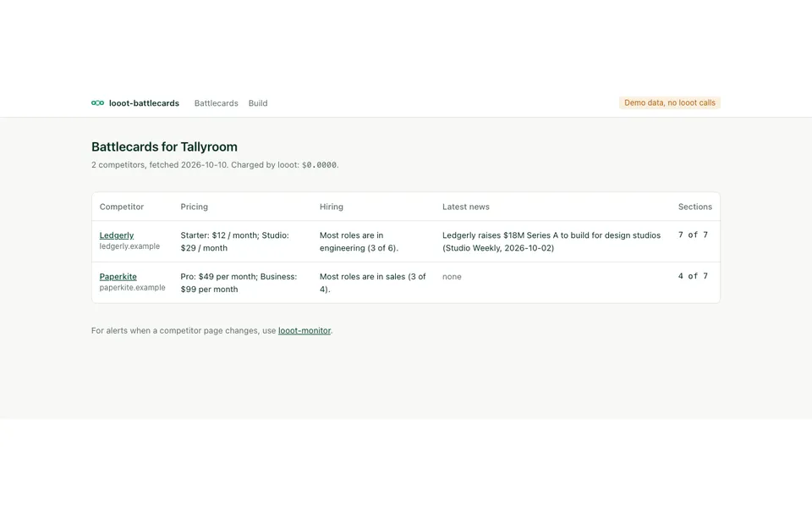The width and height of the screenshot is (812, 508).
Task: Follow the looot-monitor link
Action: point(304,331)
